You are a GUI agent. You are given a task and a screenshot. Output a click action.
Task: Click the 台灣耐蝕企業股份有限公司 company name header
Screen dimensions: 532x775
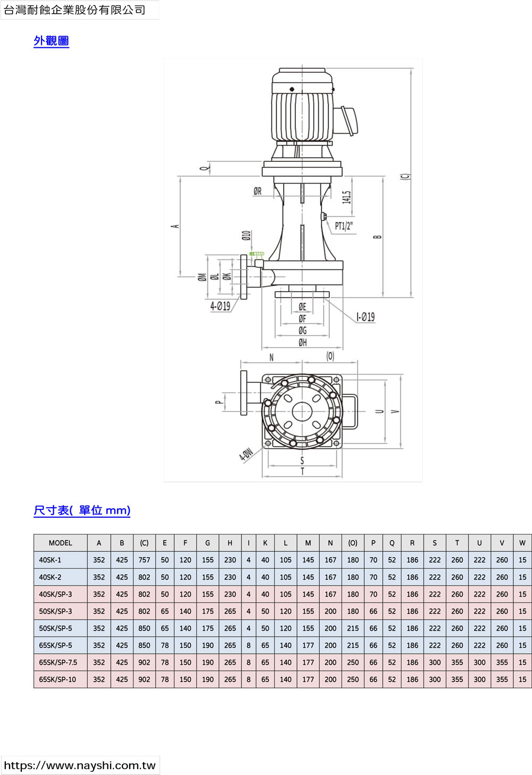click(x=75, y=10)
